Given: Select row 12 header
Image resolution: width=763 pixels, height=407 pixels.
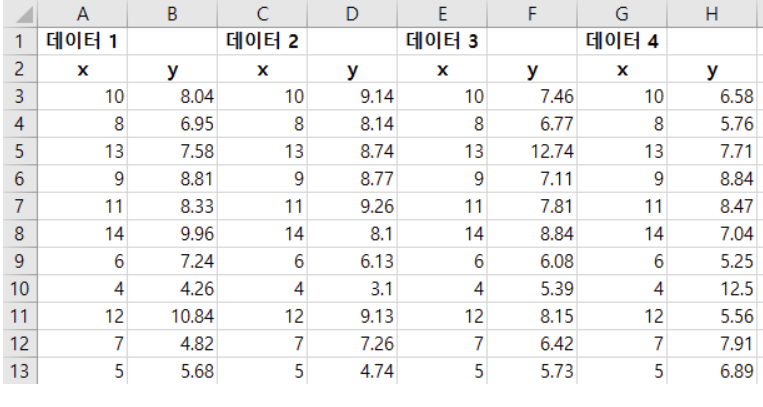Looking at the screenshot, I should point(20,344).
